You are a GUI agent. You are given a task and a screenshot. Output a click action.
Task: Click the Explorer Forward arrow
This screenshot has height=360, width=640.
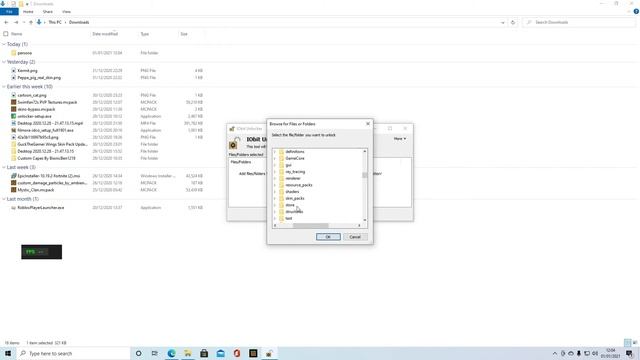16,22
